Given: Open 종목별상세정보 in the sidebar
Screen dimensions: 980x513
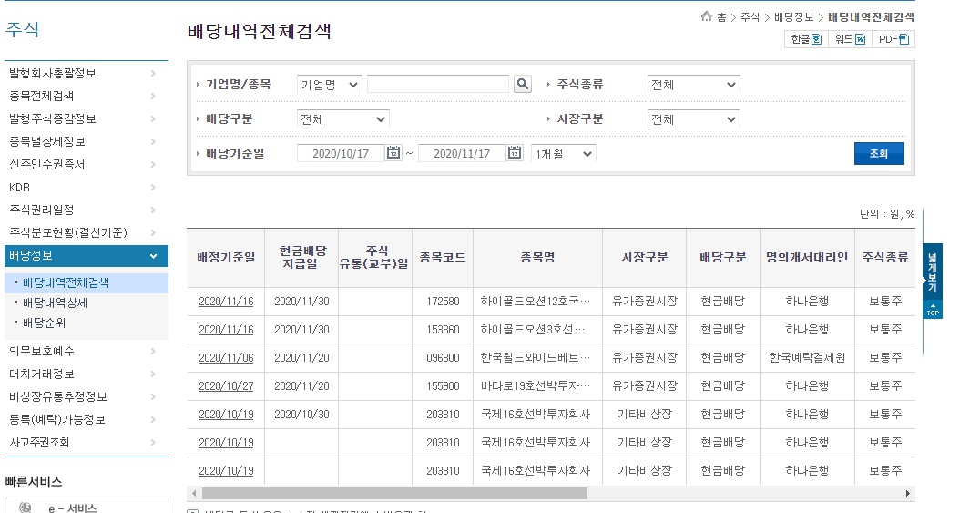Looking at the screenshot, I should click(x=46, y=141).
